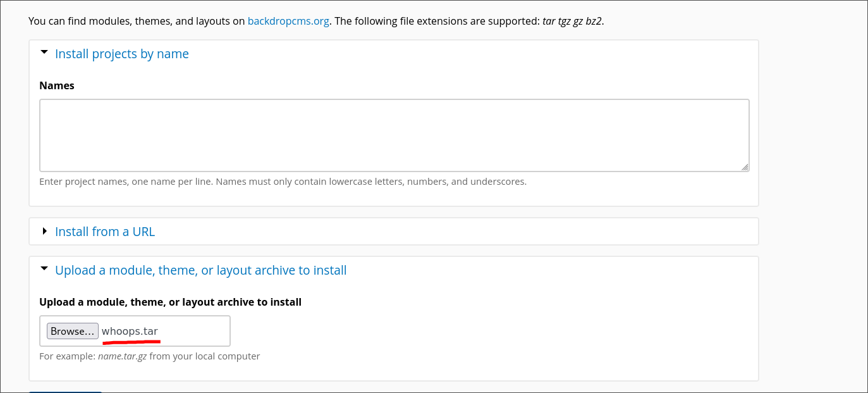Expand the Install from a URL arrow
Image resolution: width=868 pixels, height=393 pixels.
(x=44, y=231)
